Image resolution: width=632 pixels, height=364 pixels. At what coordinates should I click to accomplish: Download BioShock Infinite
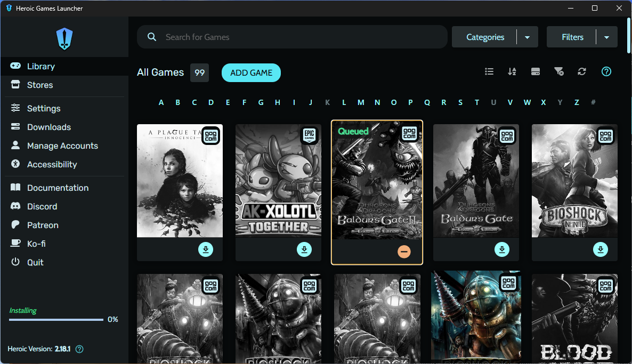pyautogui.click(x=600, y=249)
